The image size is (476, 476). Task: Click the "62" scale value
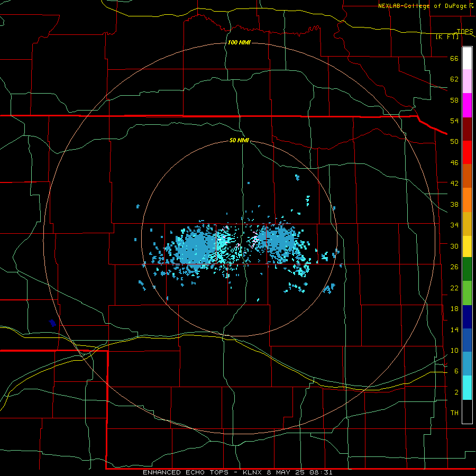454,79
